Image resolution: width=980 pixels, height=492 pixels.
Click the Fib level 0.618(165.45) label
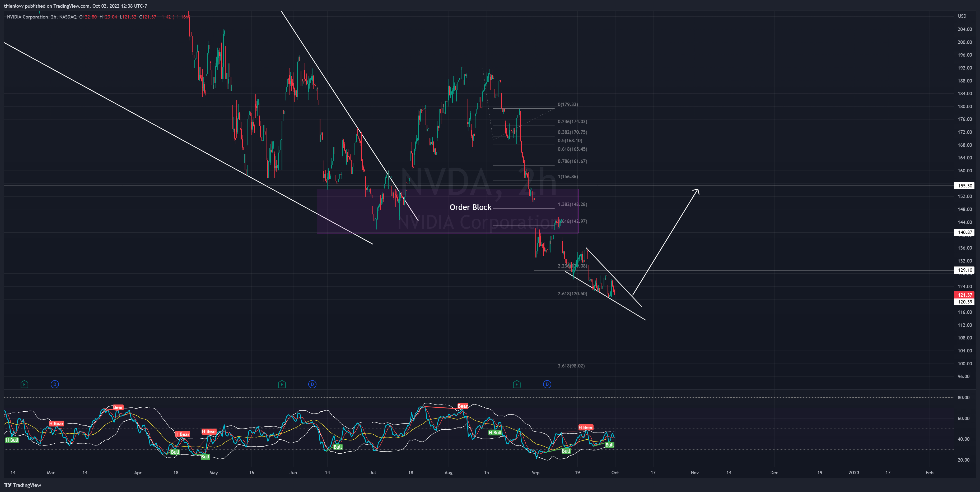(x=572, y=149)
